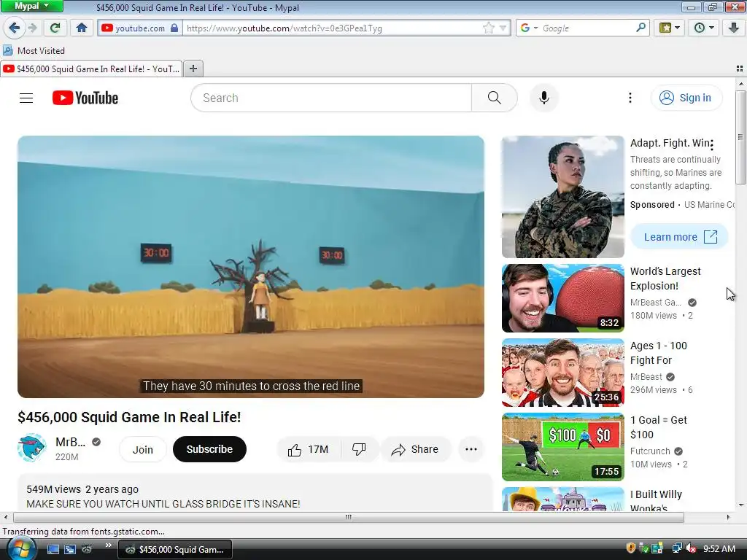Viewport: 747px width, 560px height.
Task: Click the video player area
Action: 251,267
